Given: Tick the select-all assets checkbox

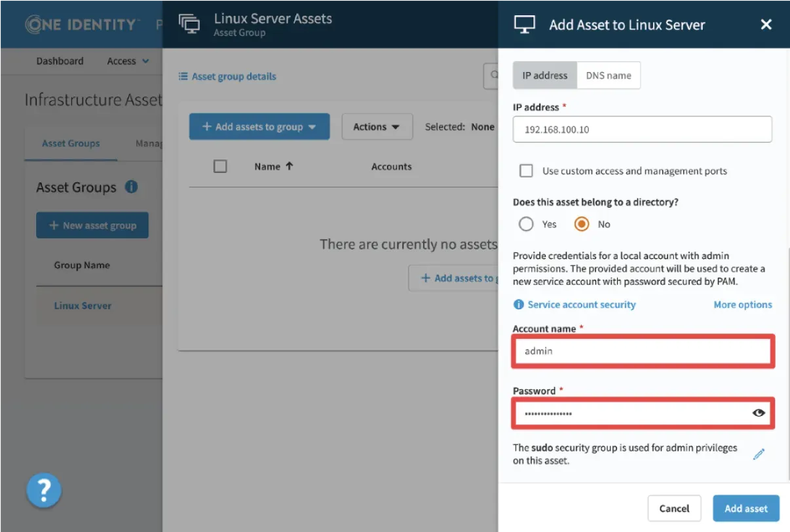Looking at the screenshot, I should point(220,166).
